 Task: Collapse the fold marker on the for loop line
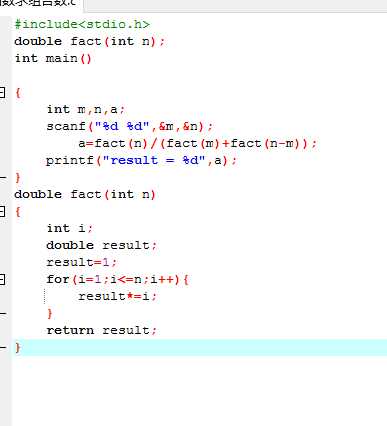coord(2,279)
